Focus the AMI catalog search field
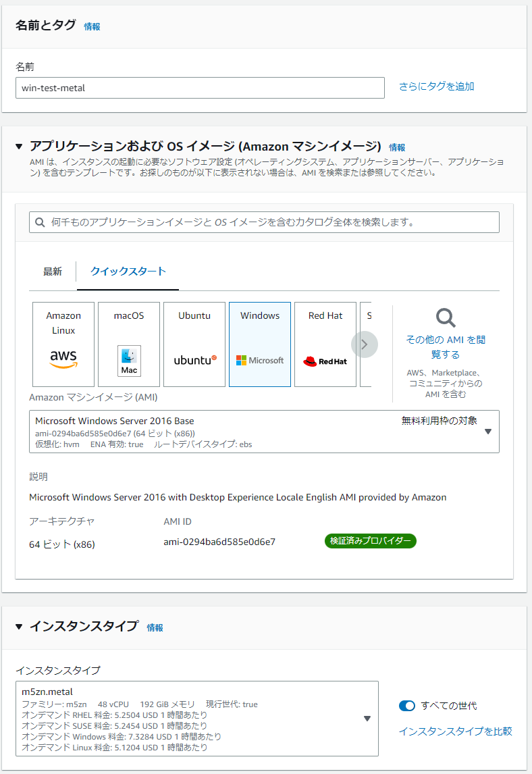This screenshot has width=532, height=774. pos(264,222)
